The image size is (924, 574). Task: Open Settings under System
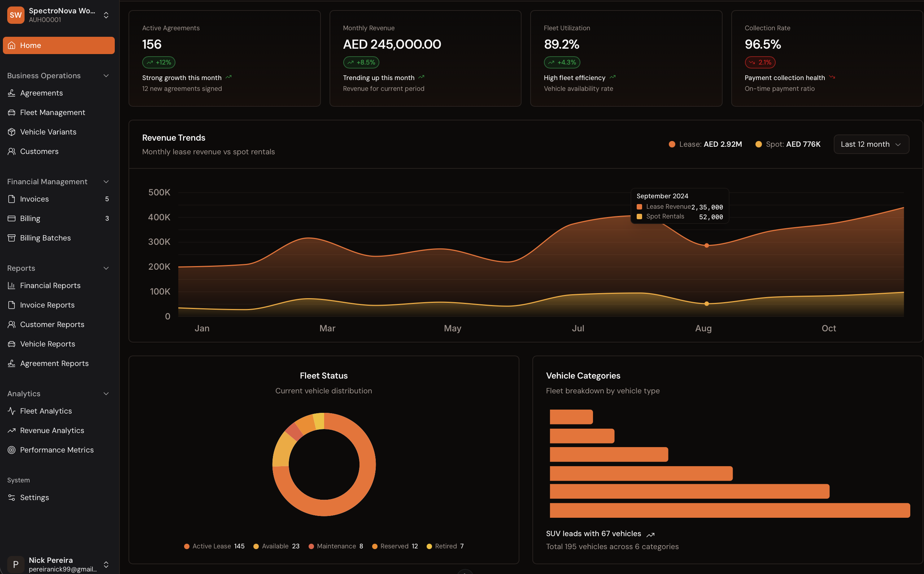pos(34,497)
